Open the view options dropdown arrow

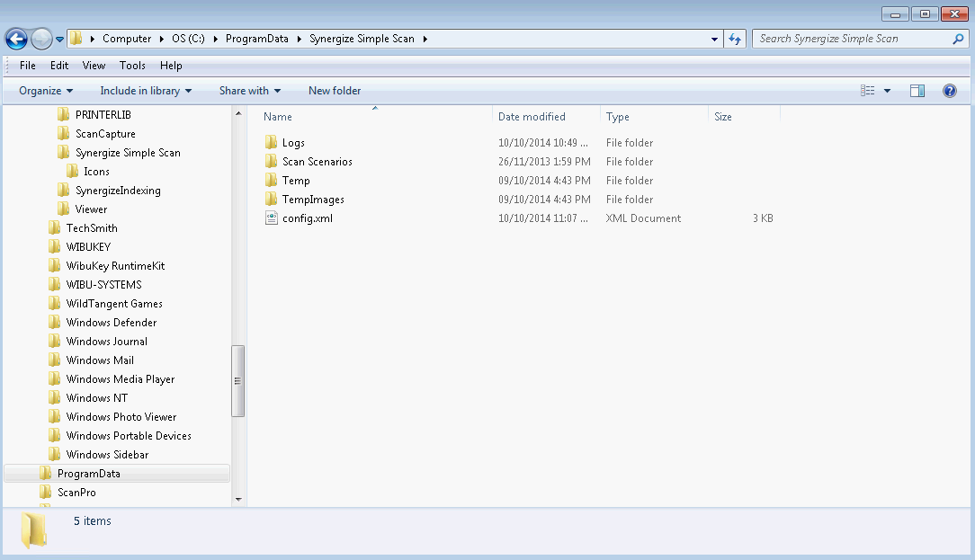[x=888, y=91]
